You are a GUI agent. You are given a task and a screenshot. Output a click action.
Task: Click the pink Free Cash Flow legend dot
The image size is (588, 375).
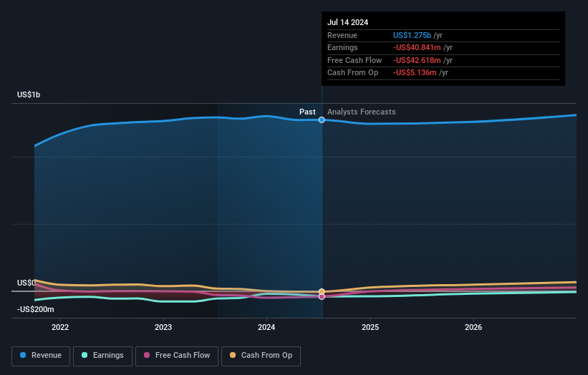coord(147,355)
